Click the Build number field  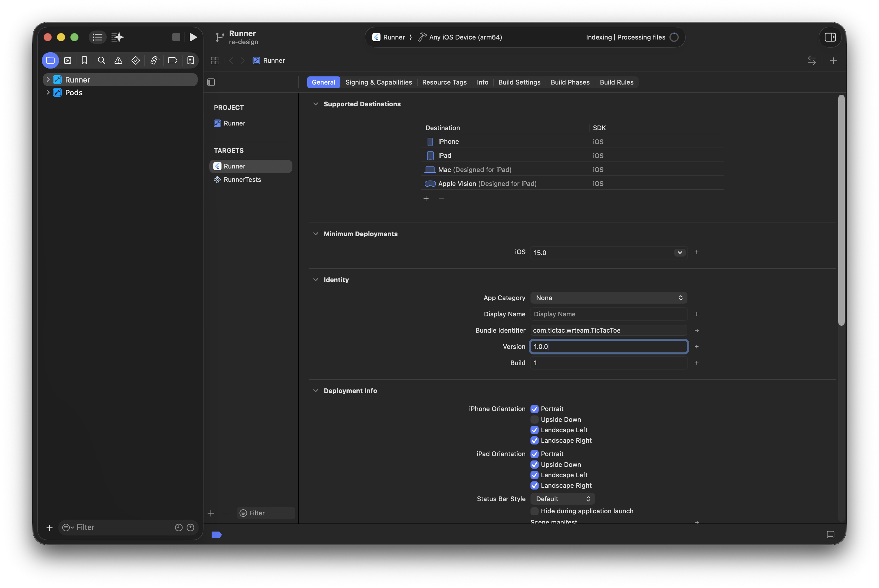point(608,363)
